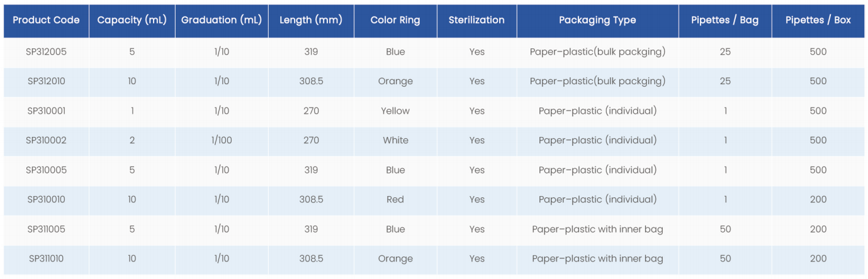The image size is (868, 279).
Task: Select product code SP312005
Action: click(47, 52)
